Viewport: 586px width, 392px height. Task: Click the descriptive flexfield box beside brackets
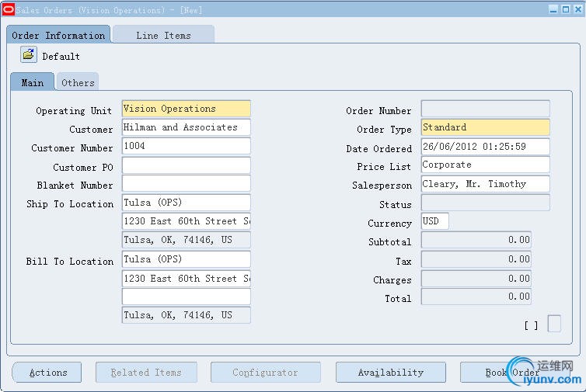pyautogui.click(x=554, y=324)
